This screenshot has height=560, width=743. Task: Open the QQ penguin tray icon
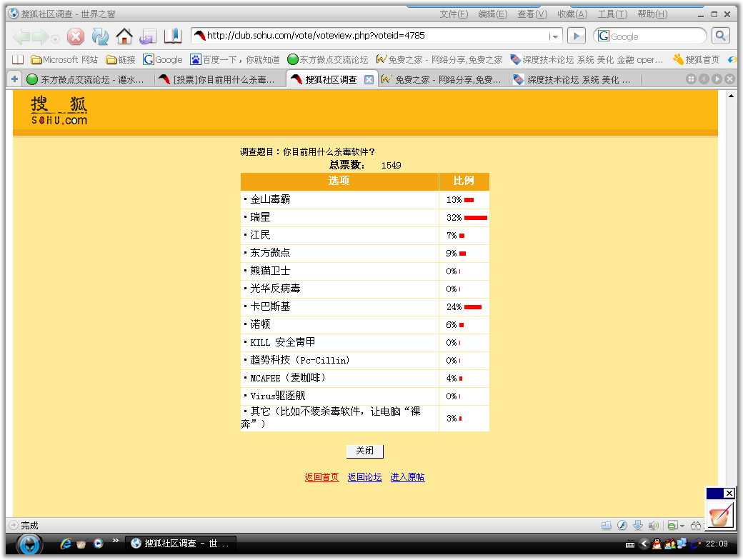tap(657, 544)
